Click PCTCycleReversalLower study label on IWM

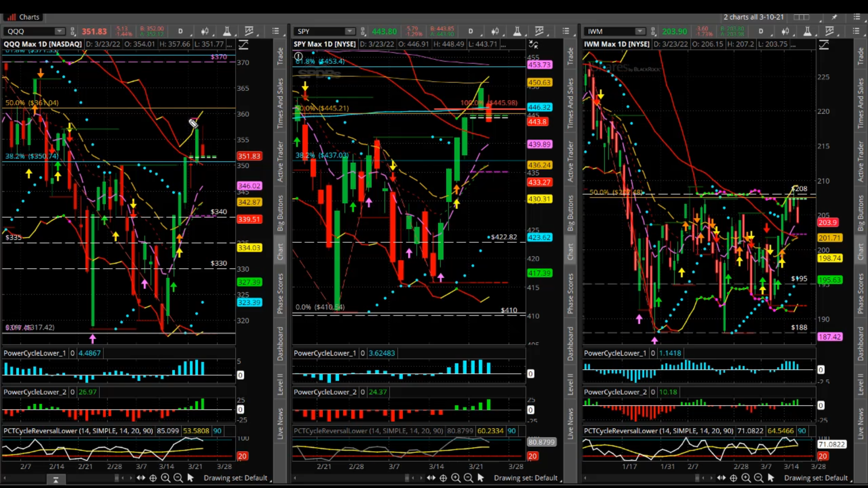(x=659, y=431)
